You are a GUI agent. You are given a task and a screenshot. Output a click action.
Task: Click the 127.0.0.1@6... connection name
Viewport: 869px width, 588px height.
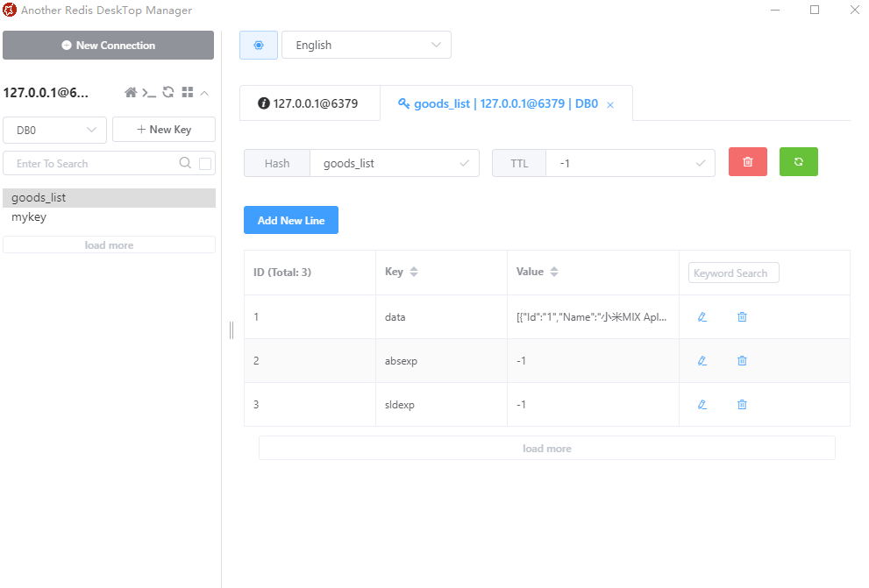(46, 93)
